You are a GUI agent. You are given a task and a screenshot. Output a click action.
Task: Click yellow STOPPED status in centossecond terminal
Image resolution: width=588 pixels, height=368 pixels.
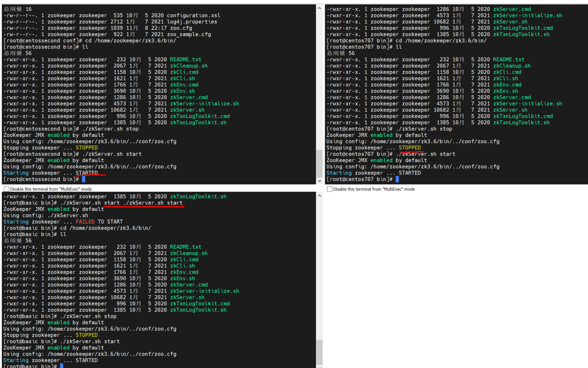point(86,148)
